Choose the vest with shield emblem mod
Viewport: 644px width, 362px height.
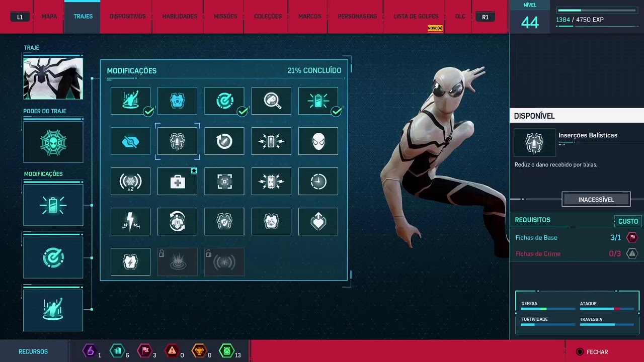tap(224, 221)
